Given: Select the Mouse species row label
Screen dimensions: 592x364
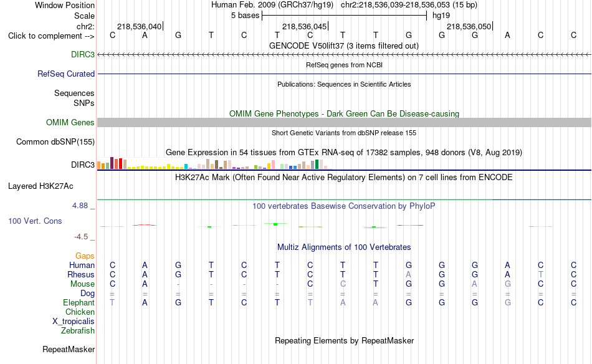Looking at the screenshot, I should pos(82,284).
